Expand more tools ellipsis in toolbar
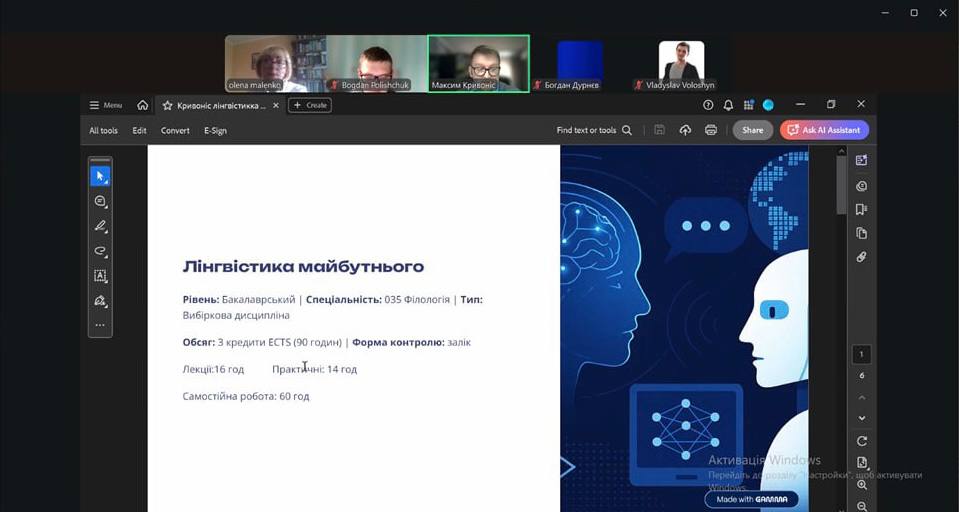This screenshot has height=512, width=959. pyautogui.click(x=100, y=325)
